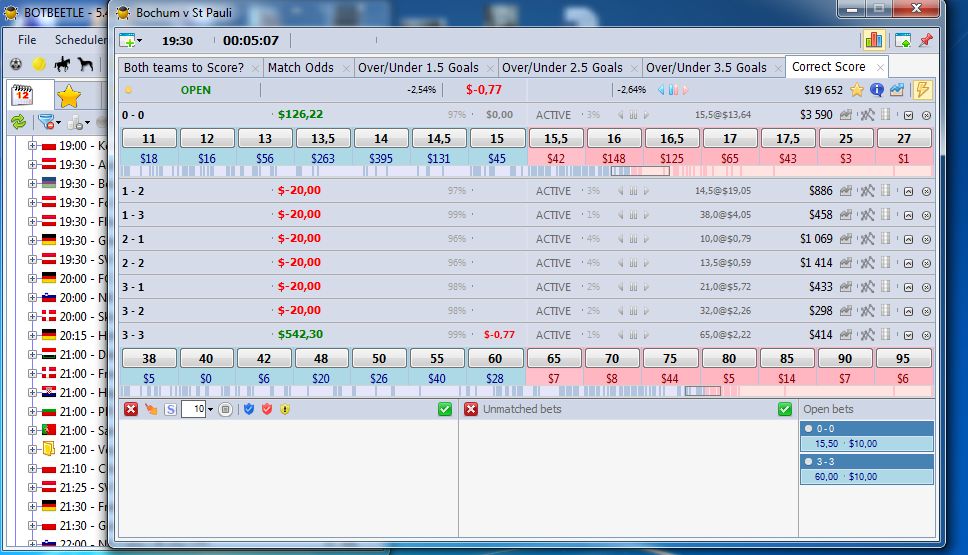Open price chart for 0 - 0 row
Viewport: 968px width, 555px height.
[x=846, y=115]
